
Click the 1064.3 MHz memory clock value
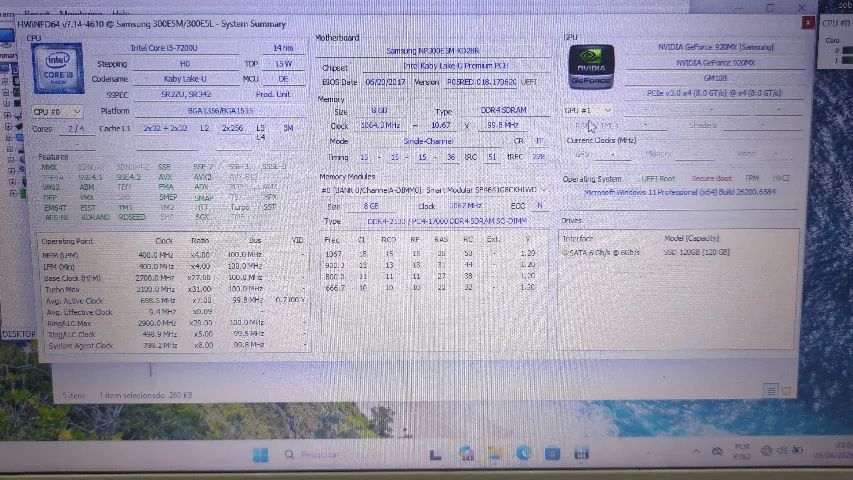(x=380, y=125)
